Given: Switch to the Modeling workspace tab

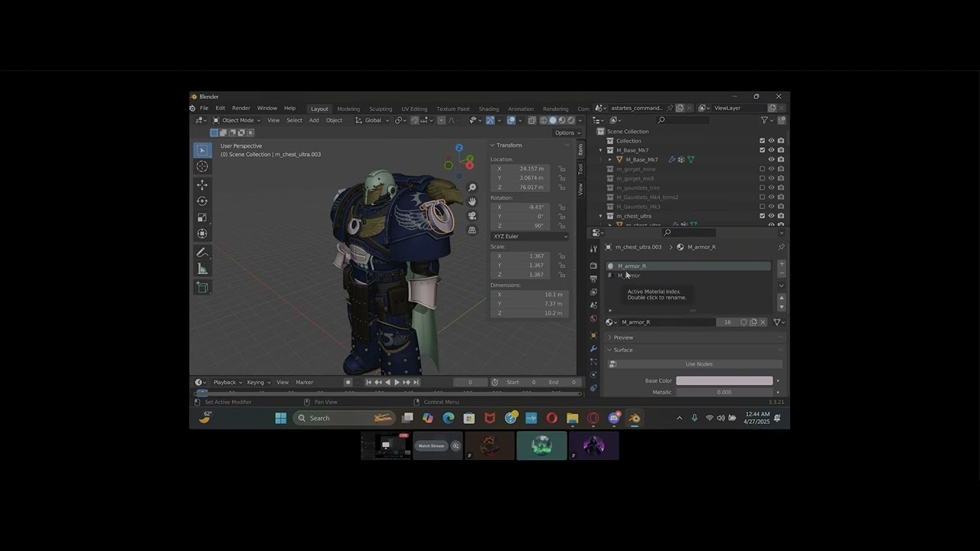Looking at the screenshot, I should pos(348,109).
